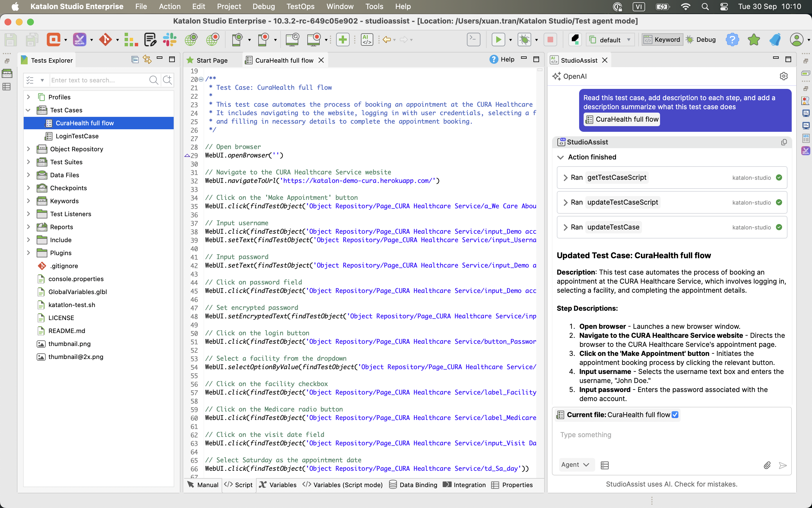This screenshot has width=812, height=508.
Task: Click the StudioAssist settings gear icon
Action: pyautogui.click(x=784, y=76)
